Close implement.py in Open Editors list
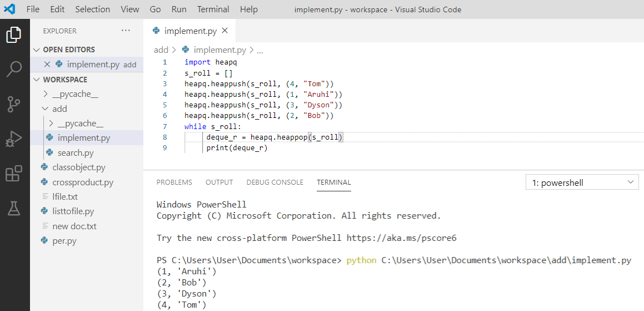The height and width of the screenshot is (311, 644). [x=47, y=64]
